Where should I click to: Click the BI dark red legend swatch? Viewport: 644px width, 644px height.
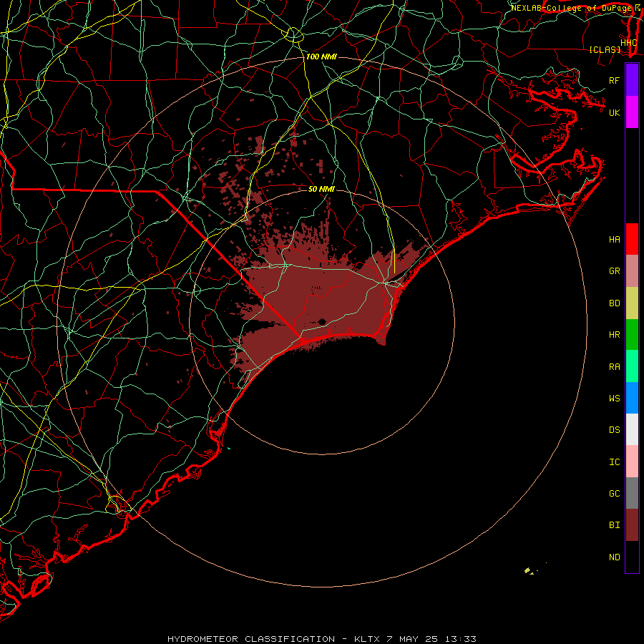[x=632, y=525]
